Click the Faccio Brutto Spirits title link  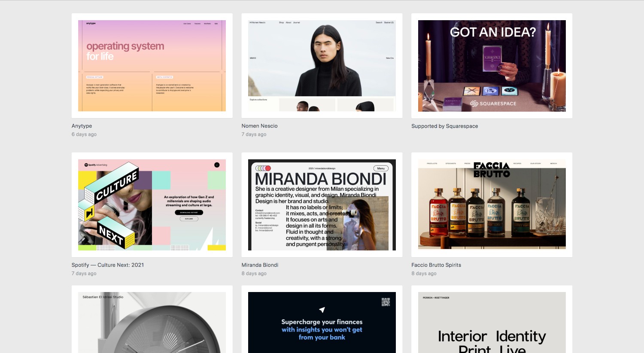click(x=436, y=265)
